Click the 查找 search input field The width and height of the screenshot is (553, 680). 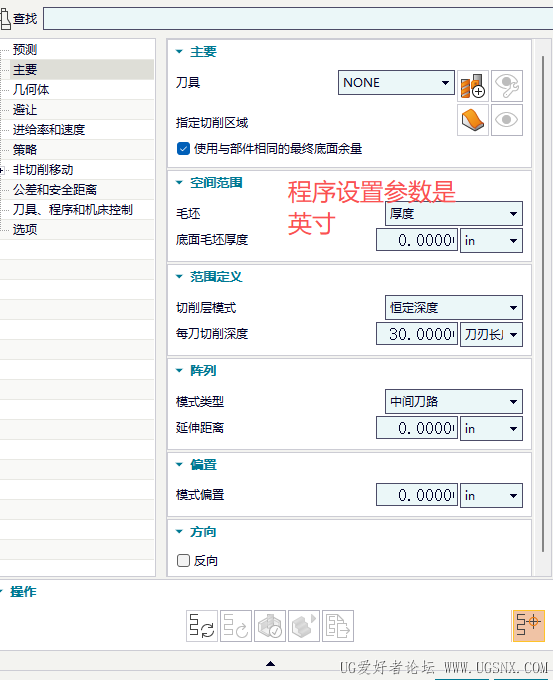pyautogui.click(x=298, y=18)
